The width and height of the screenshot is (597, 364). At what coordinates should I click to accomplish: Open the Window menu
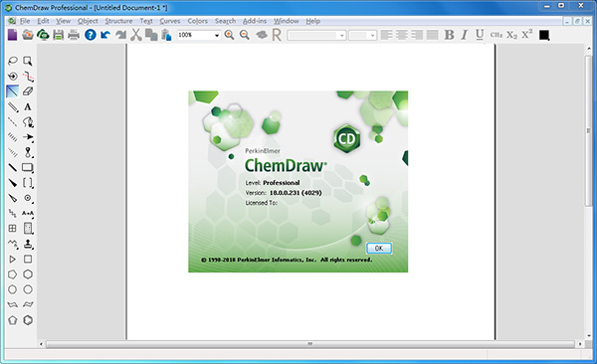point(287,21)
